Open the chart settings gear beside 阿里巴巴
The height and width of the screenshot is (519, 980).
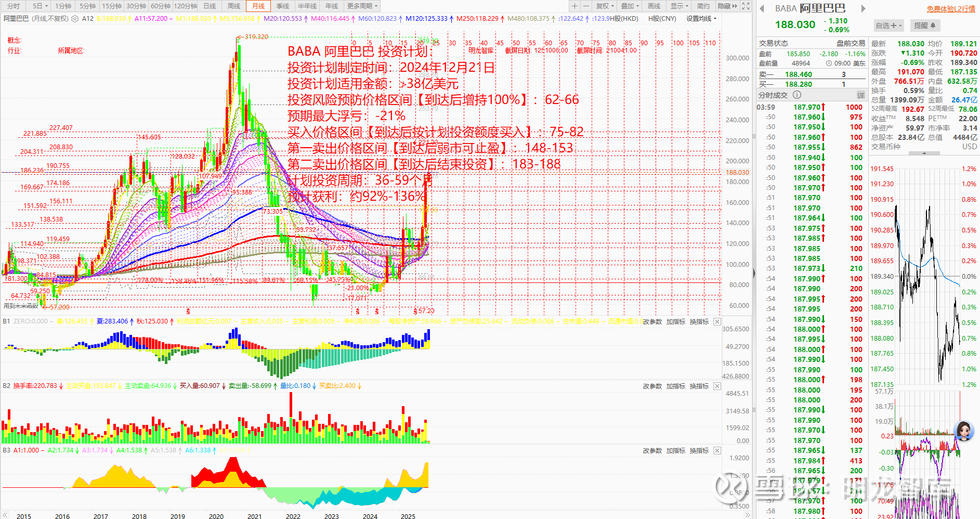75,18
